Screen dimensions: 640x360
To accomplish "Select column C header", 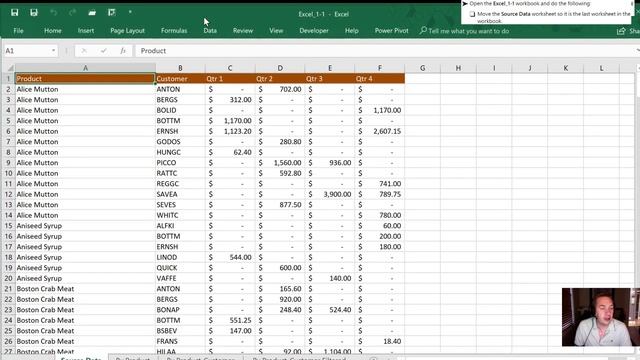I will [230, 68].
